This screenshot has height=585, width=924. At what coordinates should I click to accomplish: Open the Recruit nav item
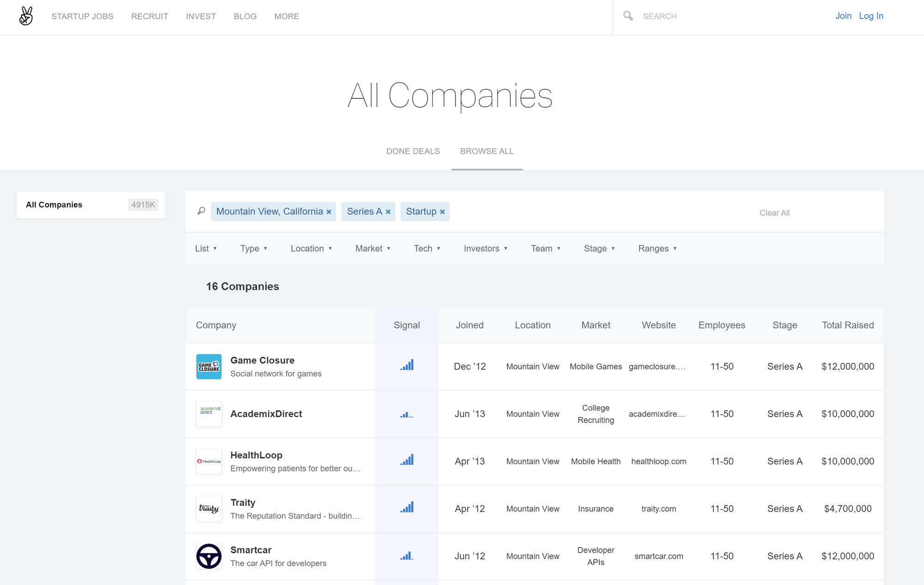pyautogui.click(x=150, y=16)
